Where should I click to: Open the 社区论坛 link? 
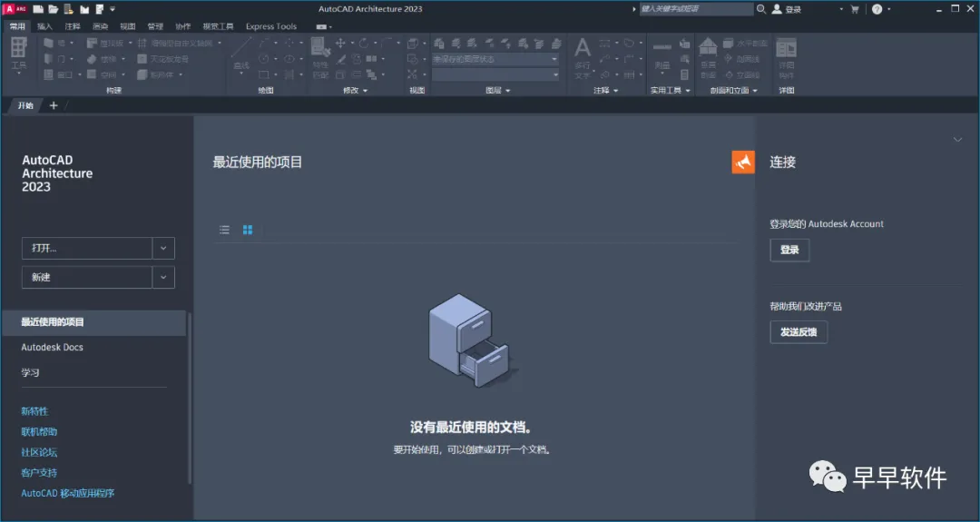[39, 452]
